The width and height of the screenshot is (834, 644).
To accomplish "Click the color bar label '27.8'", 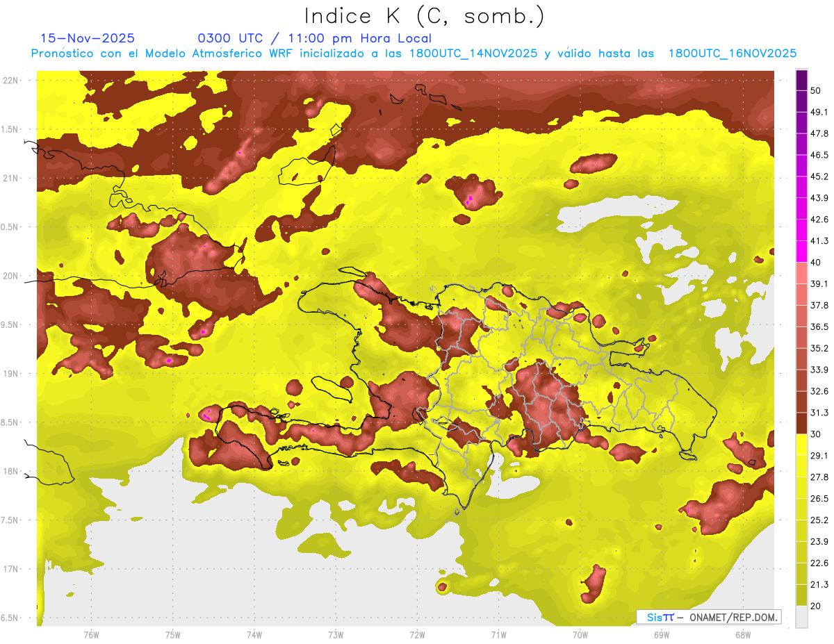I will (819, 477).
